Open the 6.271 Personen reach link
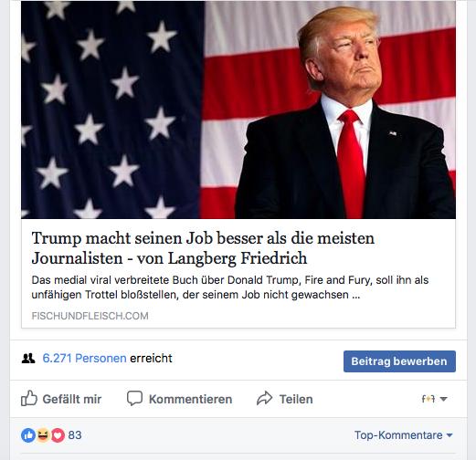The height and width of the screenshot is (460, 476). pyautogui.click(x=84, y=359)
